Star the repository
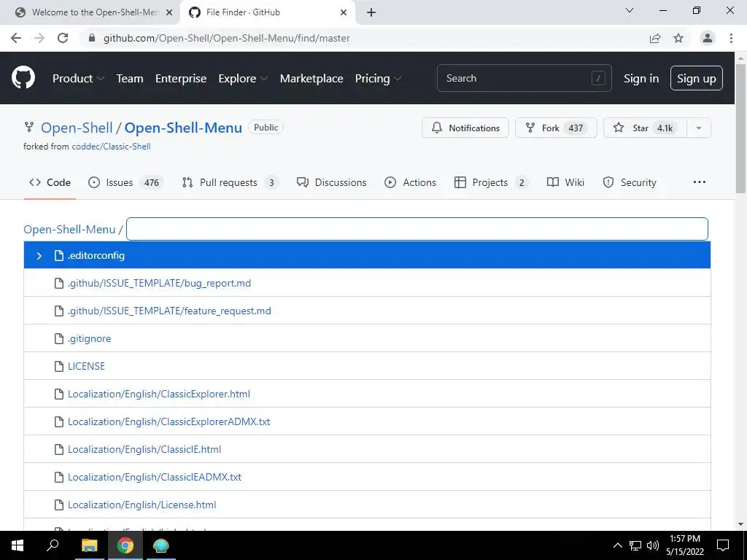747x560 pixels. [x=645, y=128]
